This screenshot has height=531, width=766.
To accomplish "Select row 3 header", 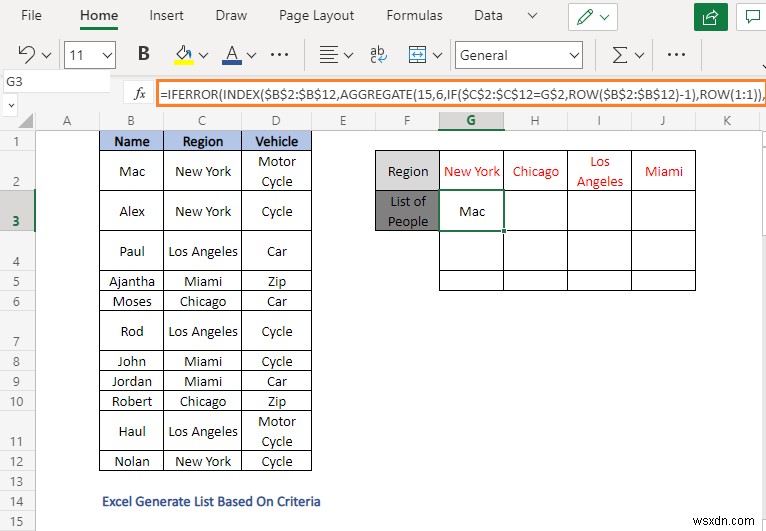I will click(x=17, y=211).
